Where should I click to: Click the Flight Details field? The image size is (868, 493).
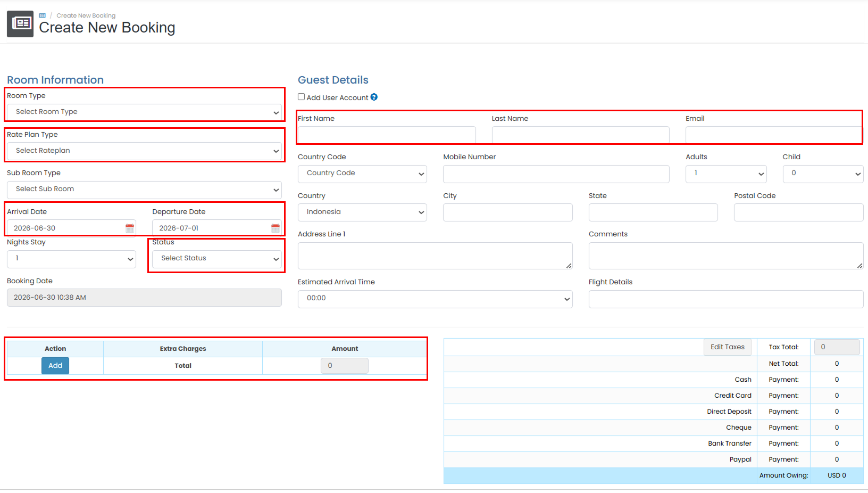coord(726,299)
